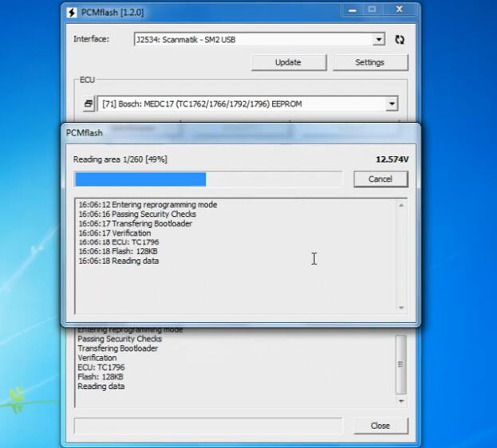This screenshot has width=497, height=448.
Task: Open the ECU type dropdown arrow
Action: 392,104
